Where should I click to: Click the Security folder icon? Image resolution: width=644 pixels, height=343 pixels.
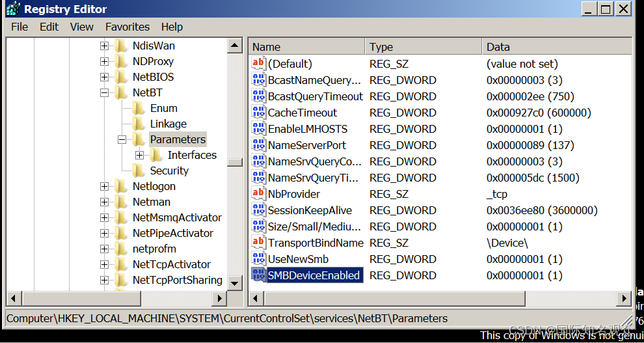[x=139, y=171]
